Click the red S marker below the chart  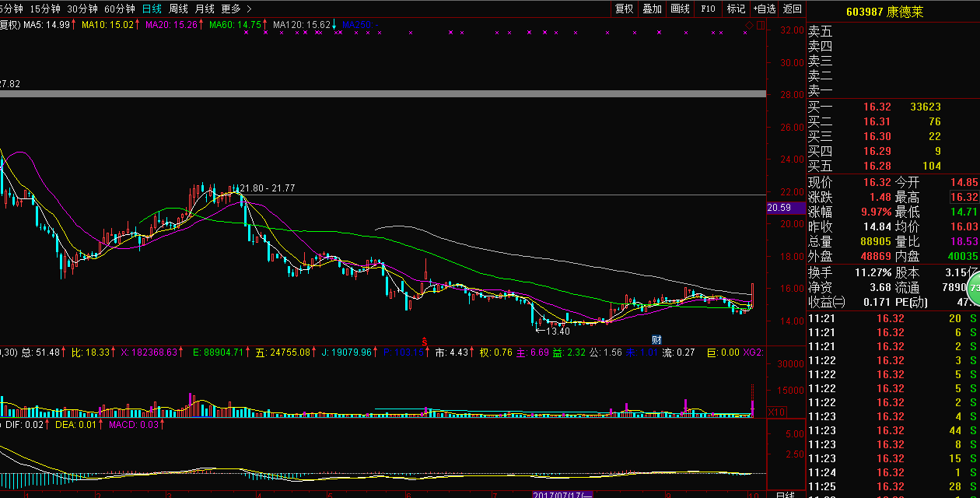[x=425, y=341]
